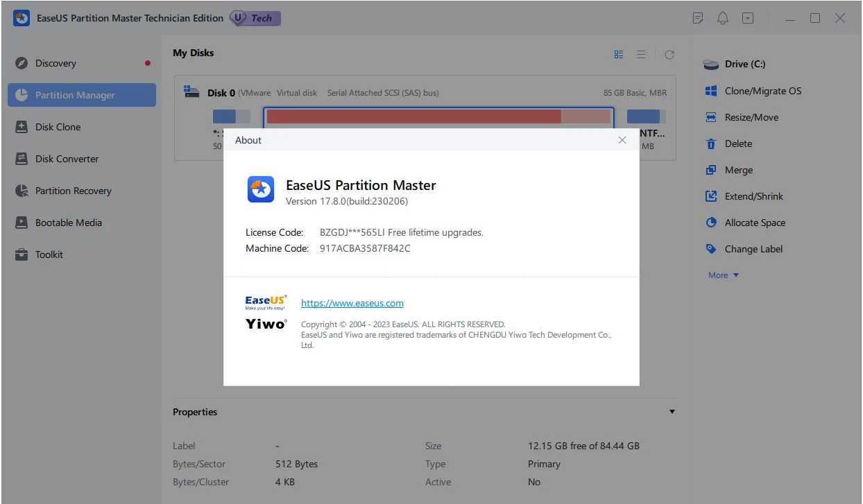Click the Disk 0 drive icon
863x504 pixels.
(x=191, y=92)
